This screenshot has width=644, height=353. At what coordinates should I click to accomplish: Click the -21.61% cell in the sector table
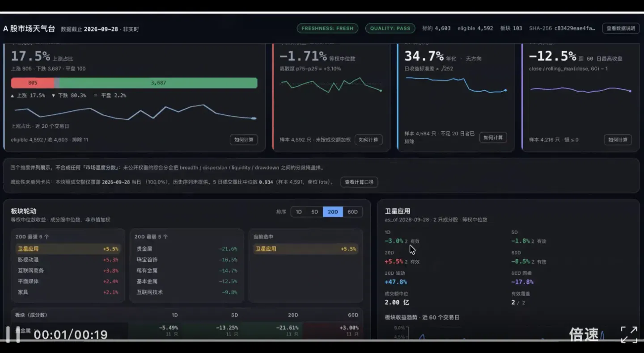click(x=287, y=328)
